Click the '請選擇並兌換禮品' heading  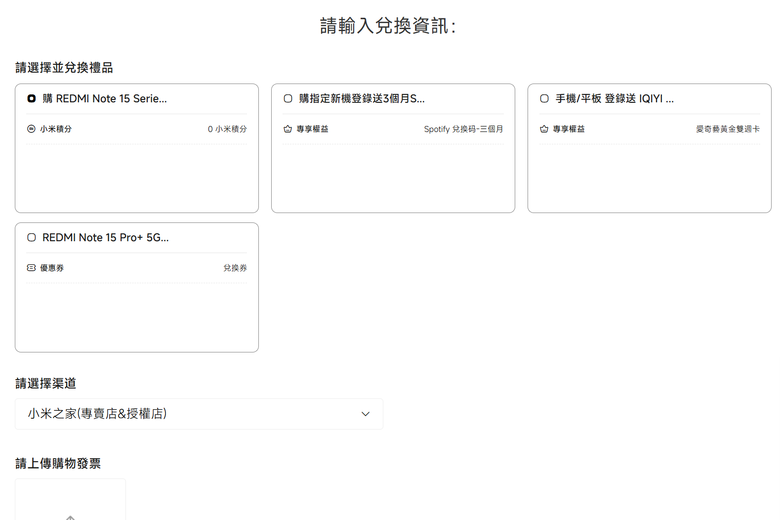(64, 68)
